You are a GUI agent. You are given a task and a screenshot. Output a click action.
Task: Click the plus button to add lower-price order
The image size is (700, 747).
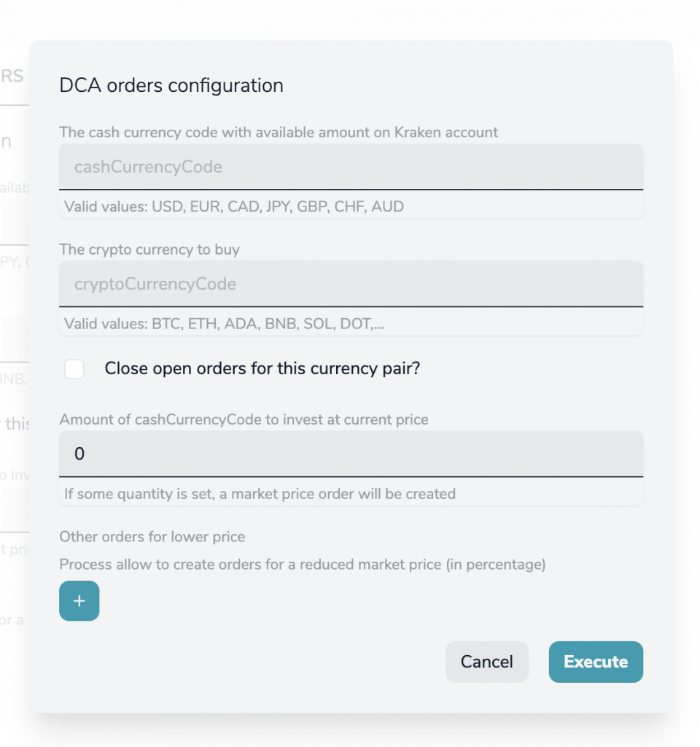pos(79,601)
